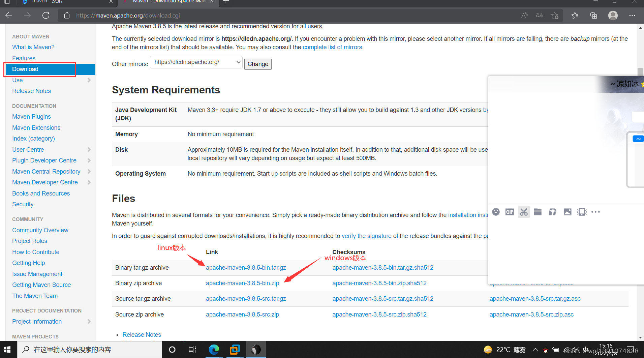Expand Maven Developer Centre arrow
Image resolution: width=644 pixels, height=358 pixels.
pyautogui.click(x=89, y=182)
